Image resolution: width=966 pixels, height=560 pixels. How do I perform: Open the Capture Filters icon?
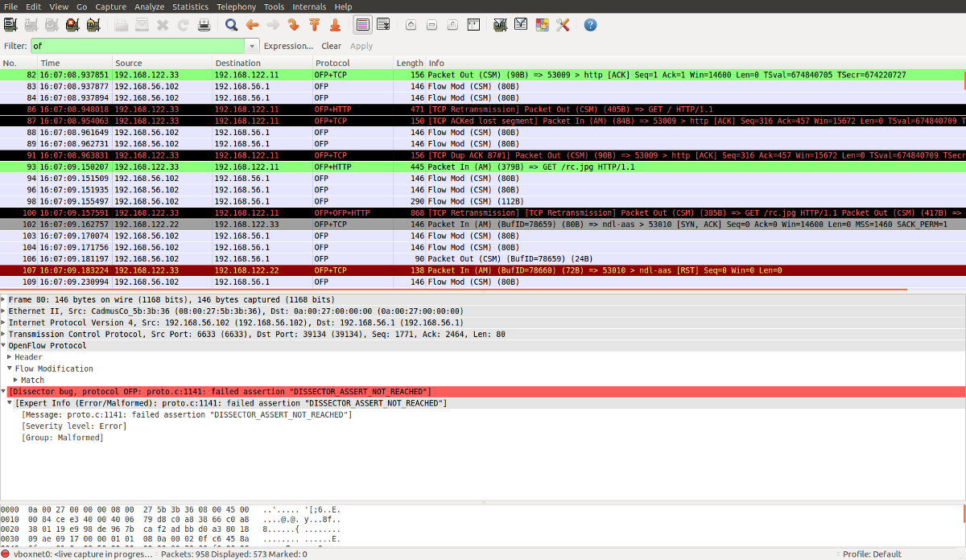(x=500, y=25)
